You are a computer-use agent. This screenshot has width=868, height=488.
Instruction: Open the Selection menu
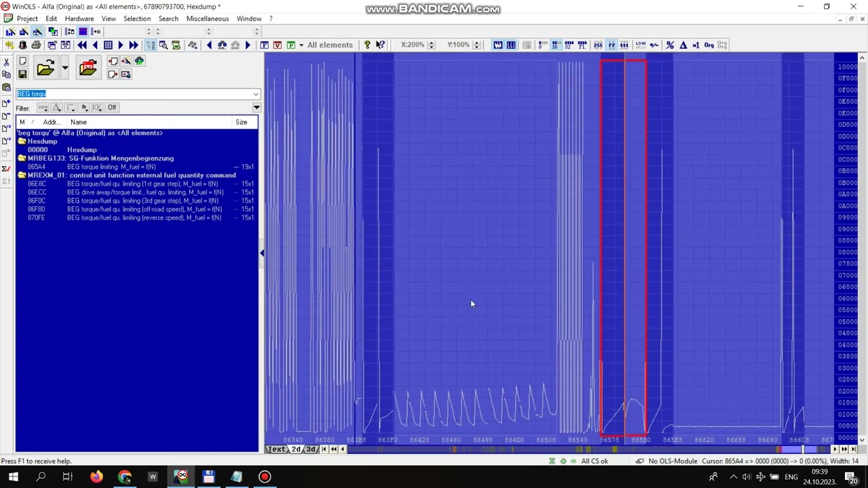click(137, 18)
